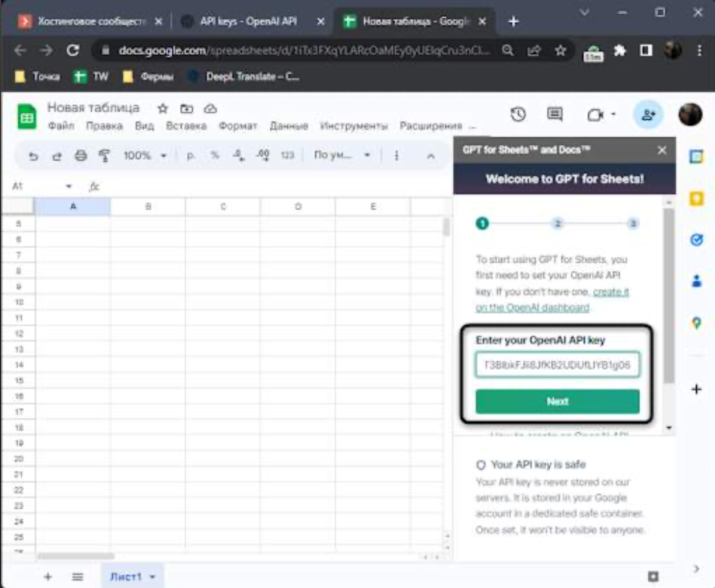Open Google account avatar in Sheets

coord(690,115)
